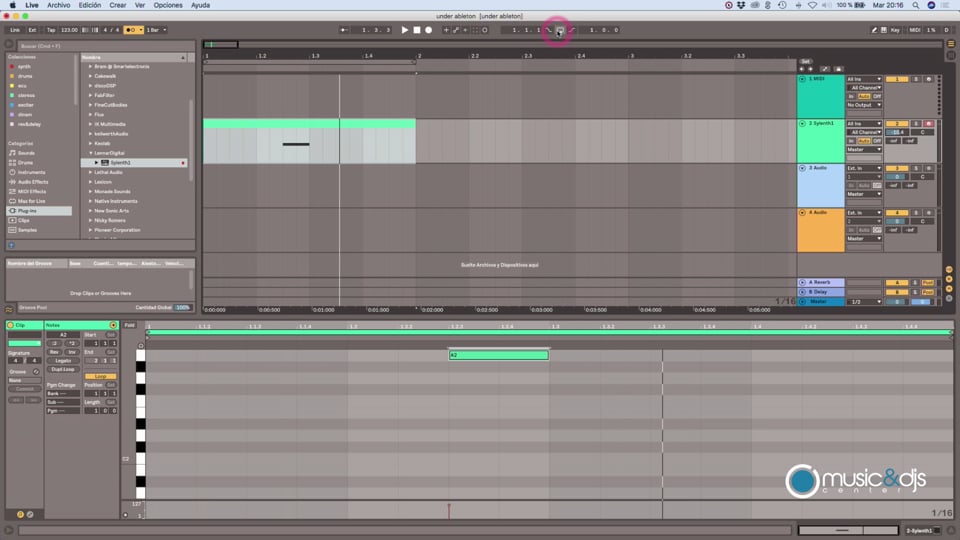Select the orange drums collection
The width and height of the screenshot is (960, 540).
24,76
